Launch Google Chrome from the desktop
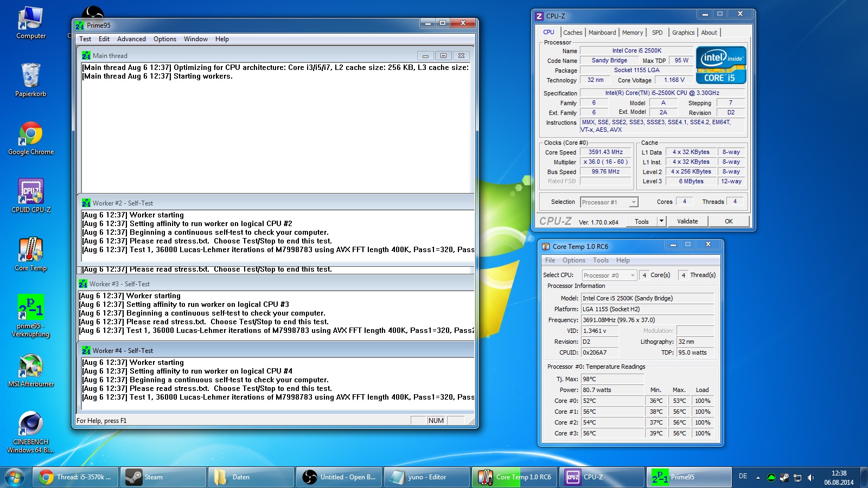The height and width of the screenshot is (488, 868). (31, 139)
